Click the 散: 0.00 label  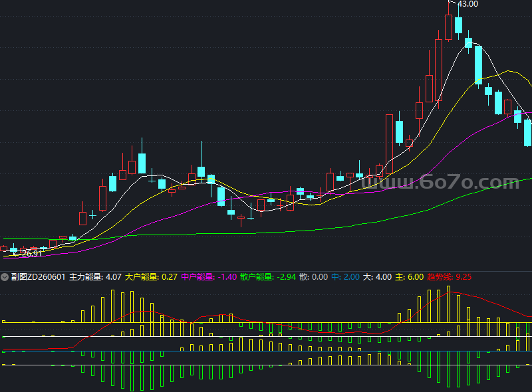[x=313, y=277]
